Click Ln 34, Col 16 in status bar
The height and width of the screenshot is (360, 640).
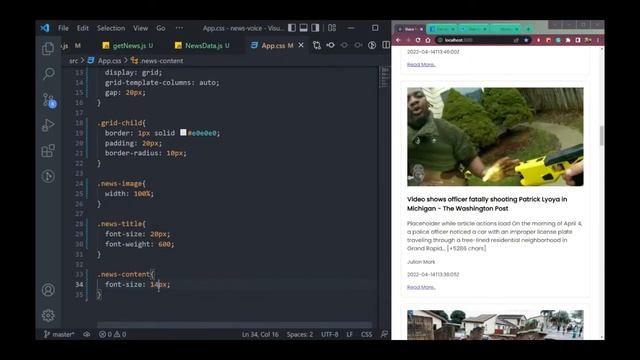click(x=260, y=334)
